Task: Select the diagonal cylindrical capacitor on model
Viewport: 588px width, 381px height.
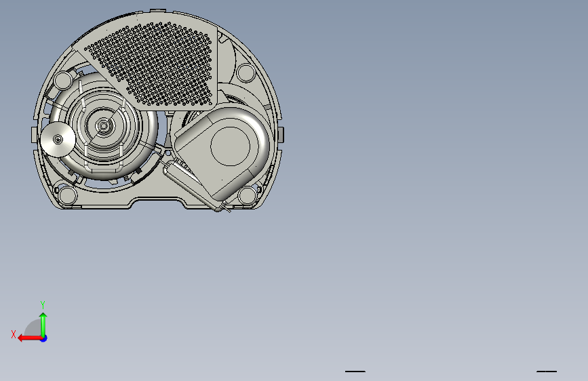Action: (192, 185)
